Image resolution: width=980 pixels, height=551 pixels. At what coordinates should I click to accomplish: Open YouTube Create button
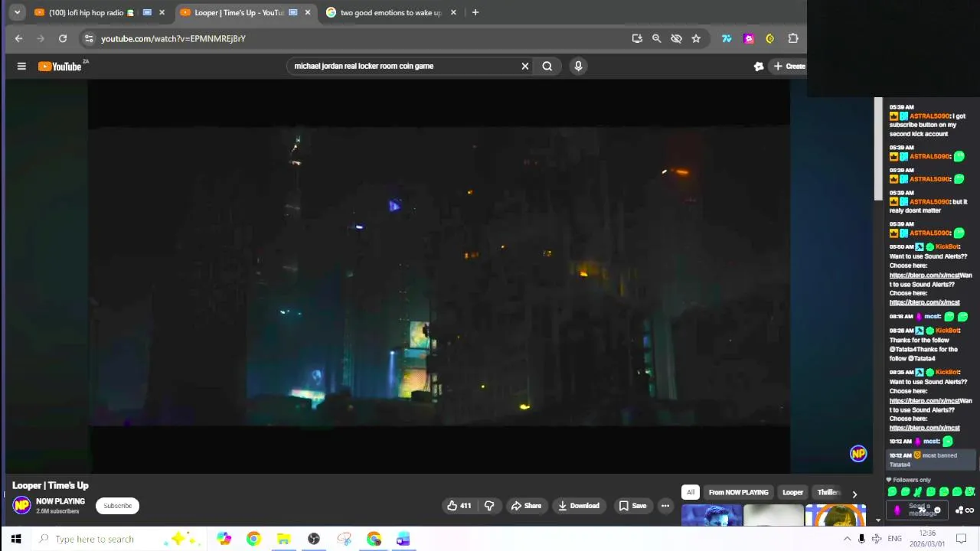pos(788,67)
